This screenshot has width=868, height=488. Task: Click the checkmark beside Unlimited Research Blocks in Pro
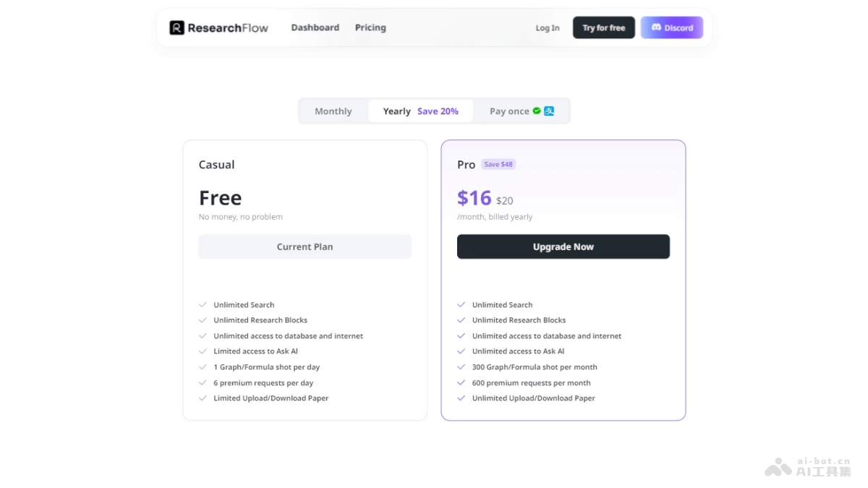(x=461, y=320)
